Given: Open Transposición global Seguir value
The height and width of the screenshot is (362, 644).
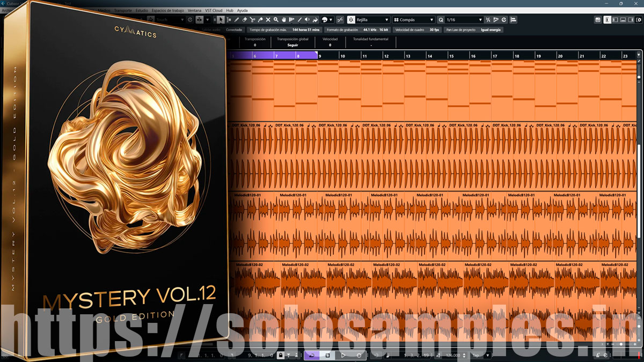Looking at the screenshot, I should [x=292, y=45].
